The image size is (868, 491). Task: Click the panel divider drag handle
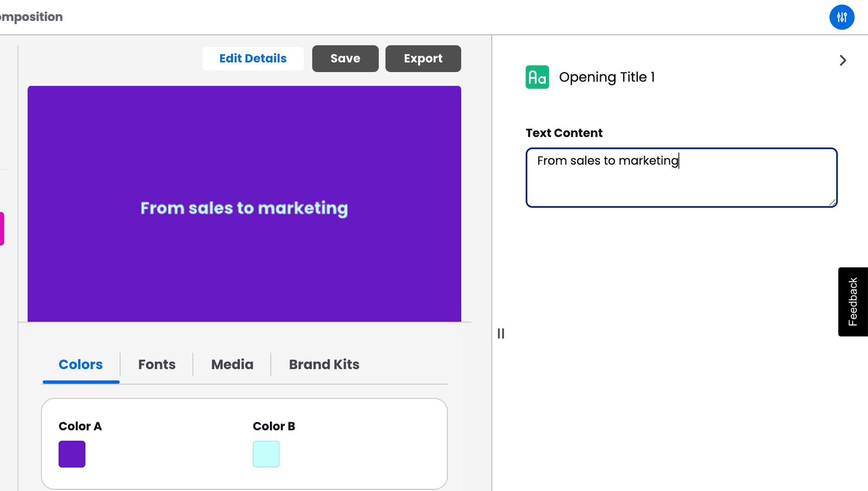pyautogui.click(x=501, y=334)
